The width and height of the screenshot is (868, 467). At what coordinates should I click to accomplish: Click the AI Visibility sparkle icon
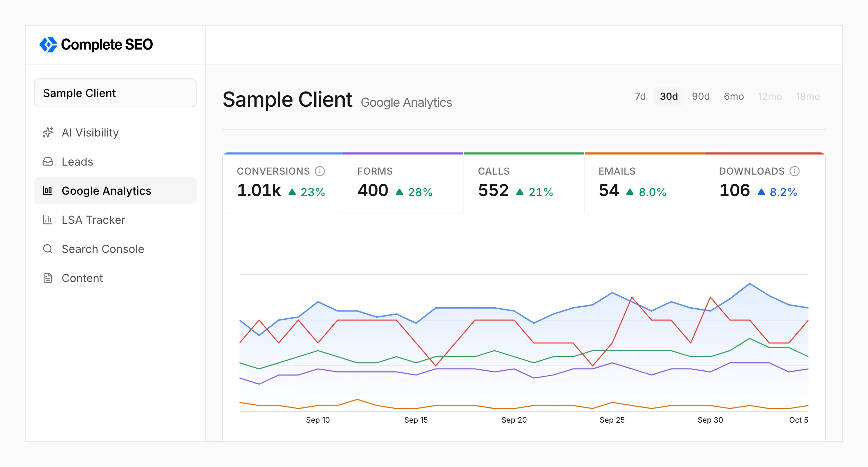click(48, 133)
